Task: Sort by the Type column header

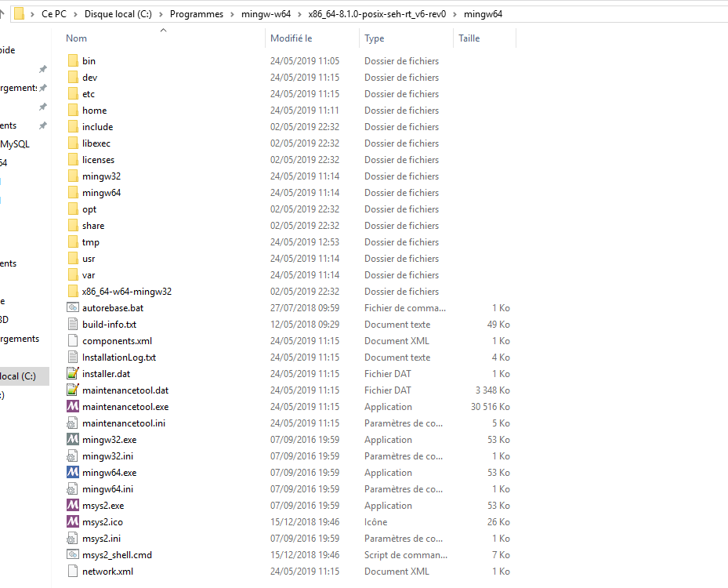Action: [x=375, y=38]
